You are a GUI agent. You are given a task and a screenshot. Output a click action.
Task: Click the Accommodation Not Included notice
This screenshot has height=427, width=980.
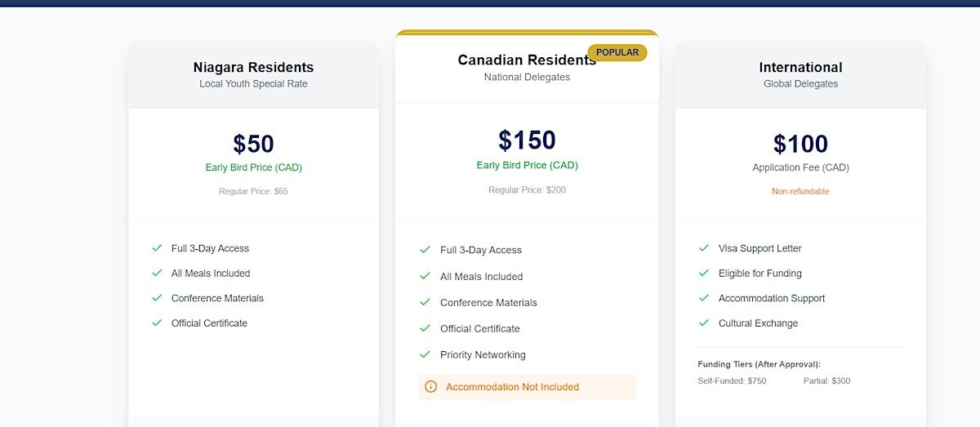tap(512, 387)
